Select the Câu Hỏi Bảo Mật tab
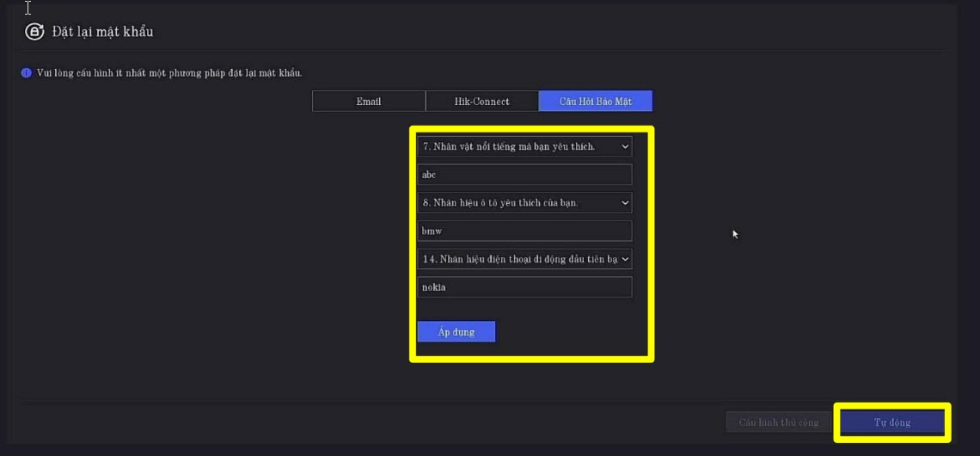The image size is (980, 456). pos(595,102)
